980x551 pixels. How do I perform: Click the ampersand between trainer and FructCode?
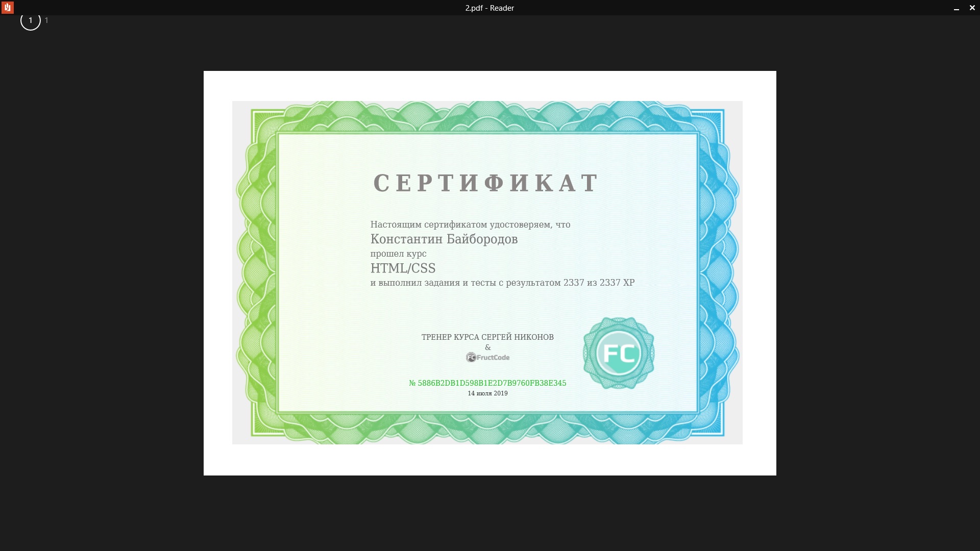click(x=488, y=347)
